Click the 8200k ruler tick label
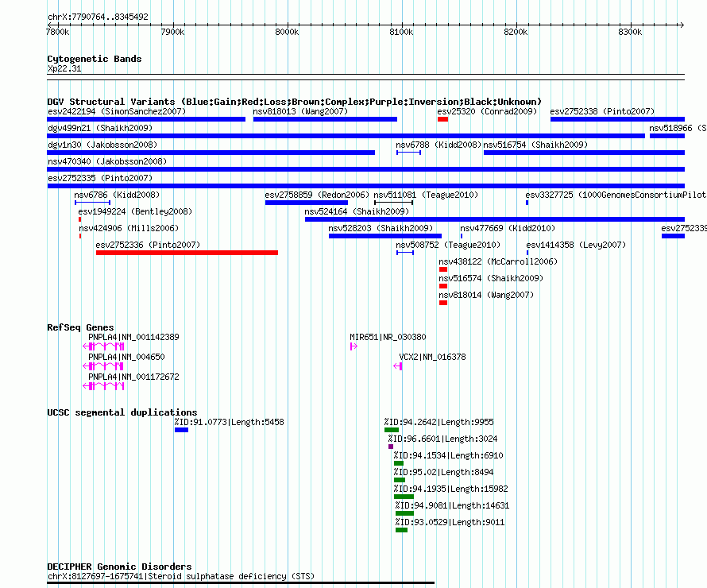The width and height of the screenshot is (707, 588). [x=516, y=32]
